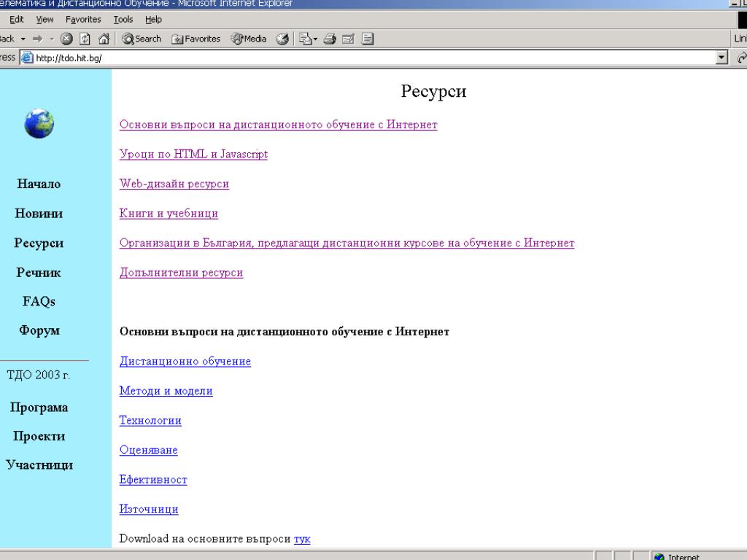Open the Дистанционно обучение link

coord(185,361)
